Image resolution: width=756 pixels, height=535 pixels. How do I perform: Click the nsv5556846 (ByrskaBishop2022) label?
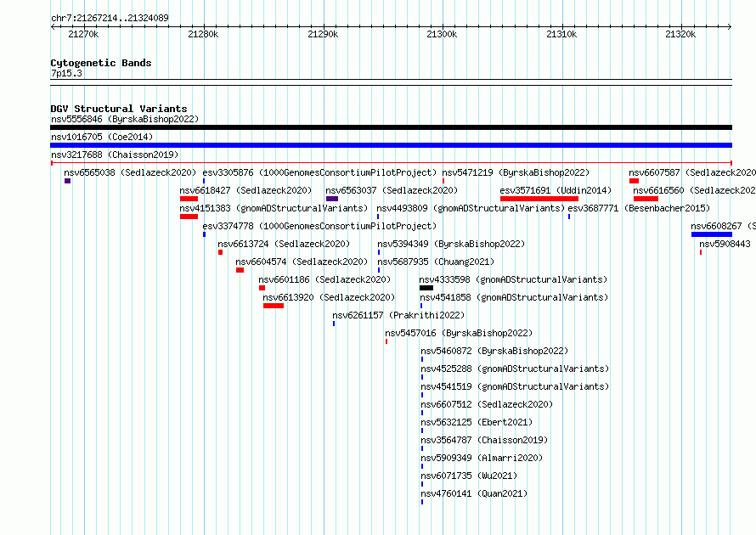pos(125,119)
